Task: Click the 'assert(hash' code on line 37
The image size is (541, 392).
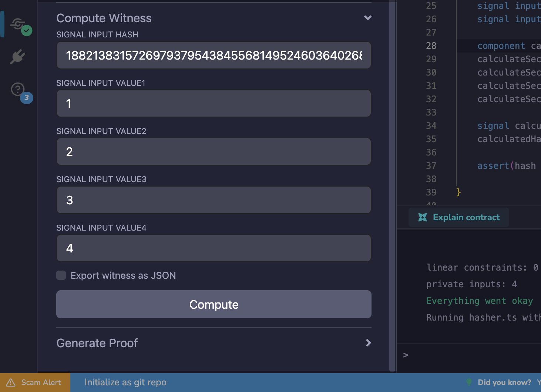Action: pos(507,165)
